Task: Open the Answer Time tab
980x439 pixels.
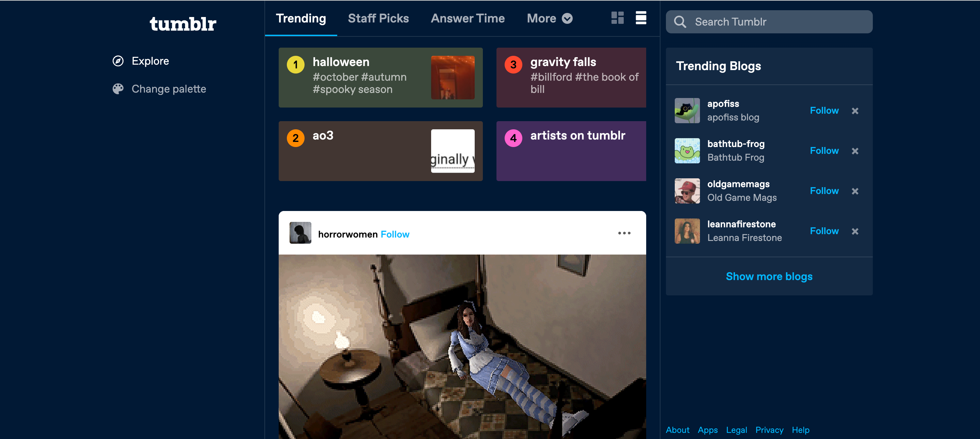Action: point(468,18)
